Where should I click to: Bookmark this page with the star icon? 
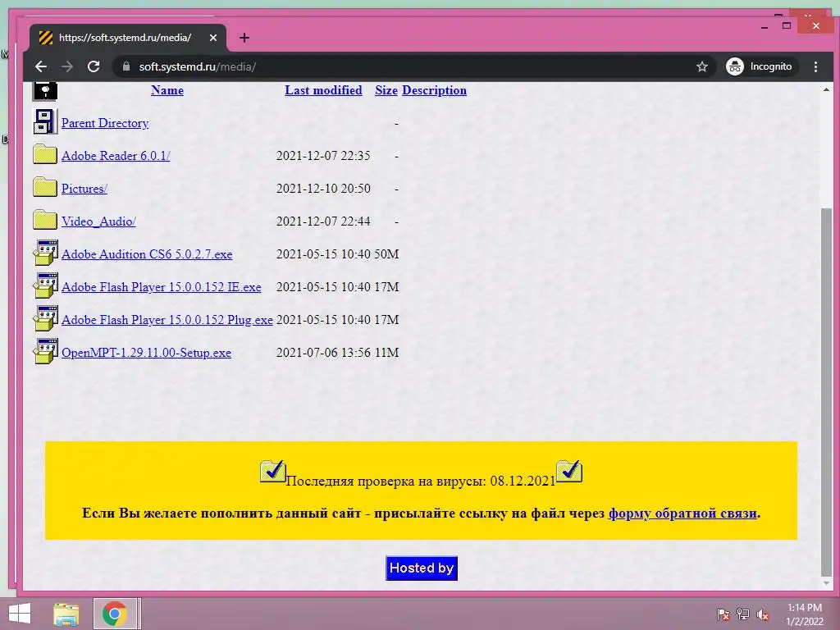(702, 66)
